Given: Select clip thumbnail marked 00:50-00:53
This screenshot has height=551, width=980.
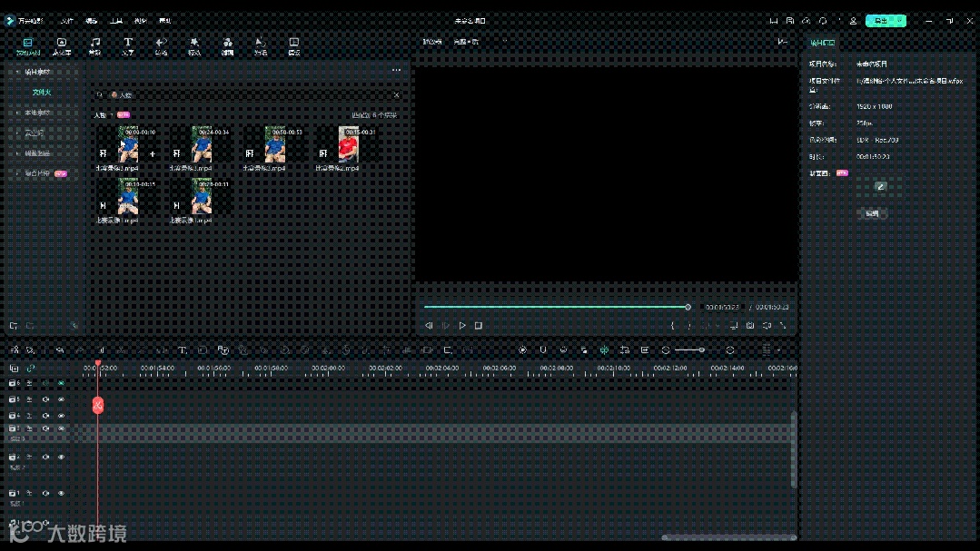Looking at the screenshot, I should (x=274, y=144).
